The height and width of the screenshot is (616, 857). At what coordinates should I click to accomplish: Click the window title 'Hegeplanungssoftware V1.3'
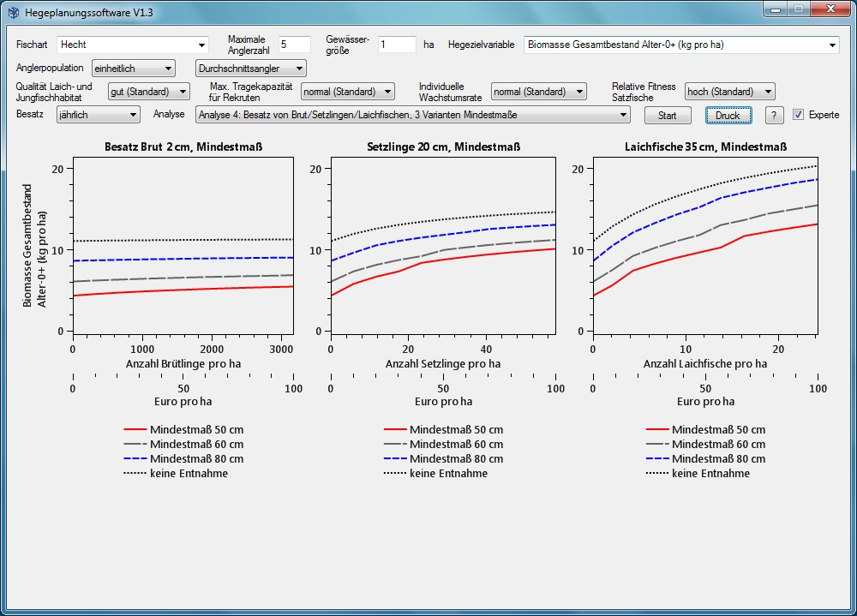[89, 12]
